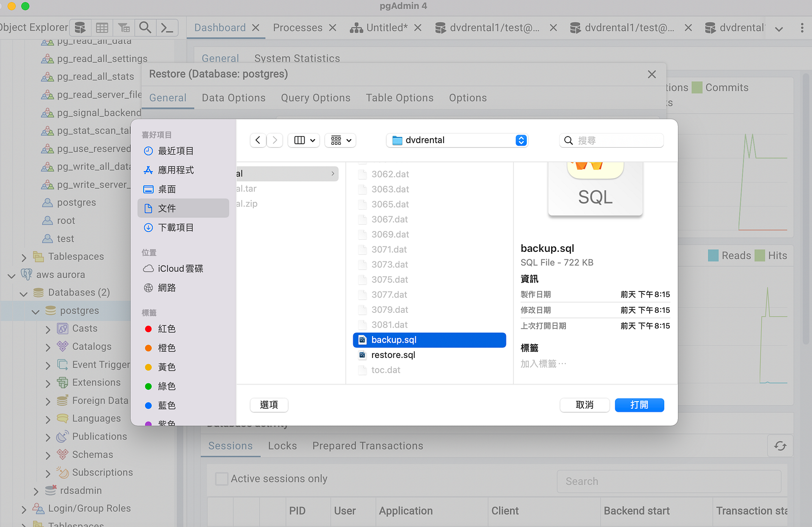Image resolution: width=812 pixels, height=527 pixels.
Task: Show the hidden tabs list dropdown
Action: 779,28
